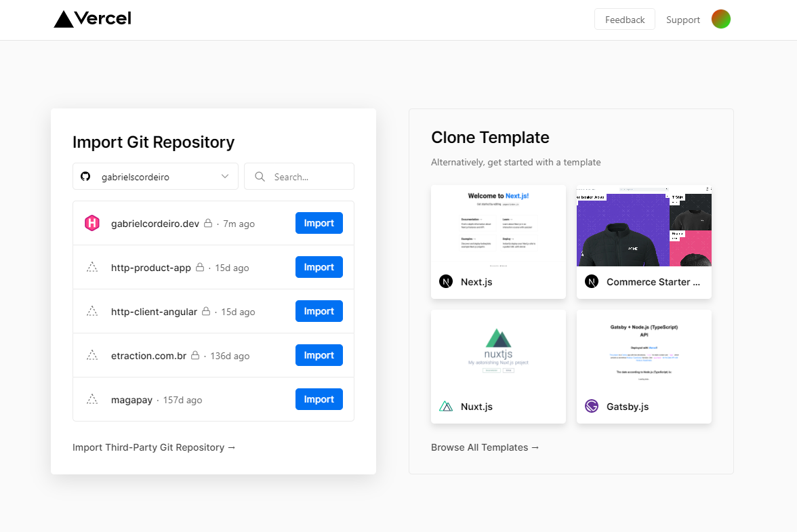The image size is (797, 532).
Task: Click the '157d ago' timestamp
Action: [182, 400]
